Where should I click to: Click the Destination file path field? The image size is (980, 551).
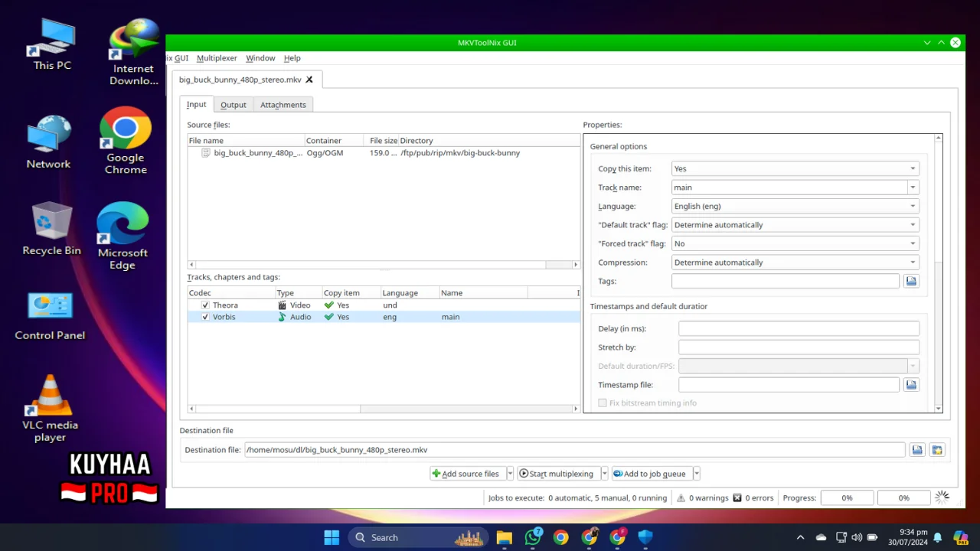tap(574, 450)
